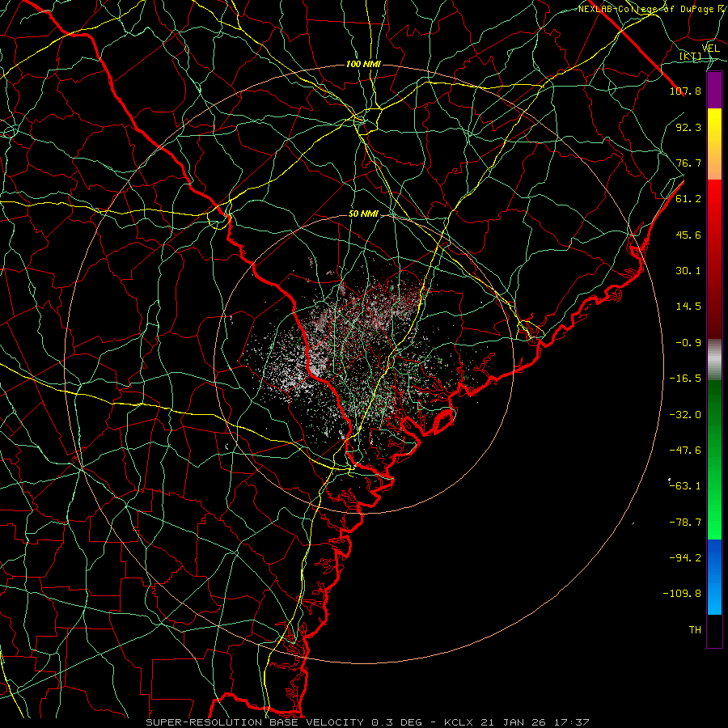Click the gray near-zero segment of the color bar
Image resolution: width=728 pixels, height=728 pixels.
(x=714, y=360)
